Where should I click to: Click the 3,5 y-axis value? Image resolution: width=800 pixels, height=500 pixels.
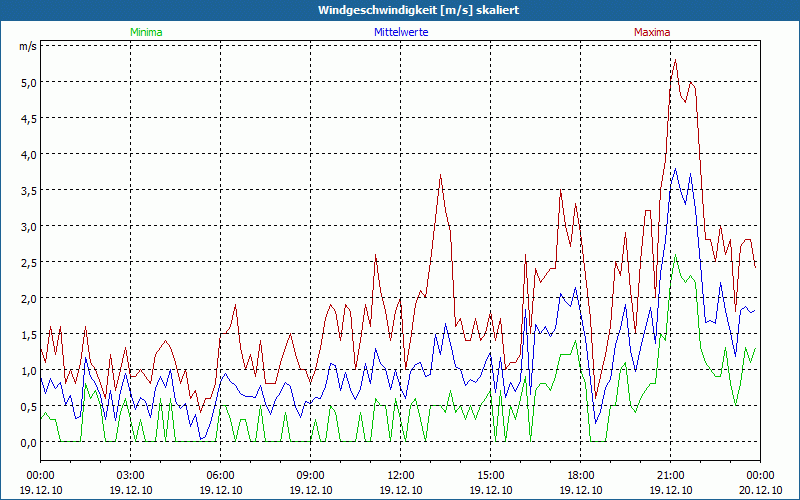pos(29,190)
